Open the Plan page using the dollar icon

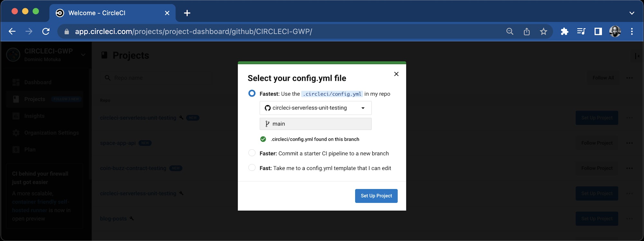coord(16,149)
